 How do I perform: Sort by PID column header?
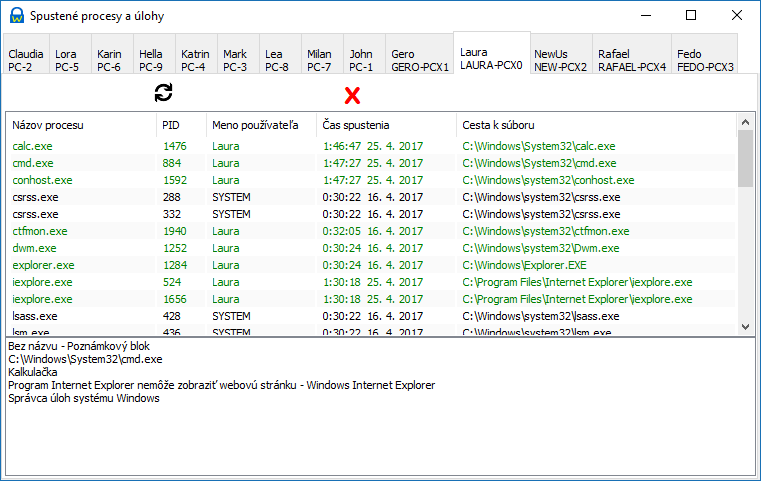point(182,125)
